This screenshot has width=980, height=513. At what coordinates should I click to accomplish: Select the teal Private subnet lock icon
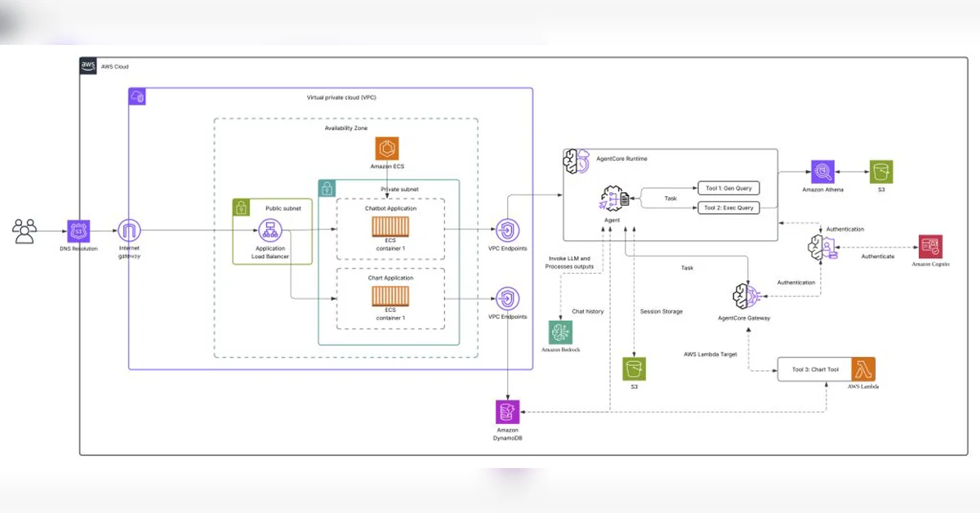(x=327, y=188)
